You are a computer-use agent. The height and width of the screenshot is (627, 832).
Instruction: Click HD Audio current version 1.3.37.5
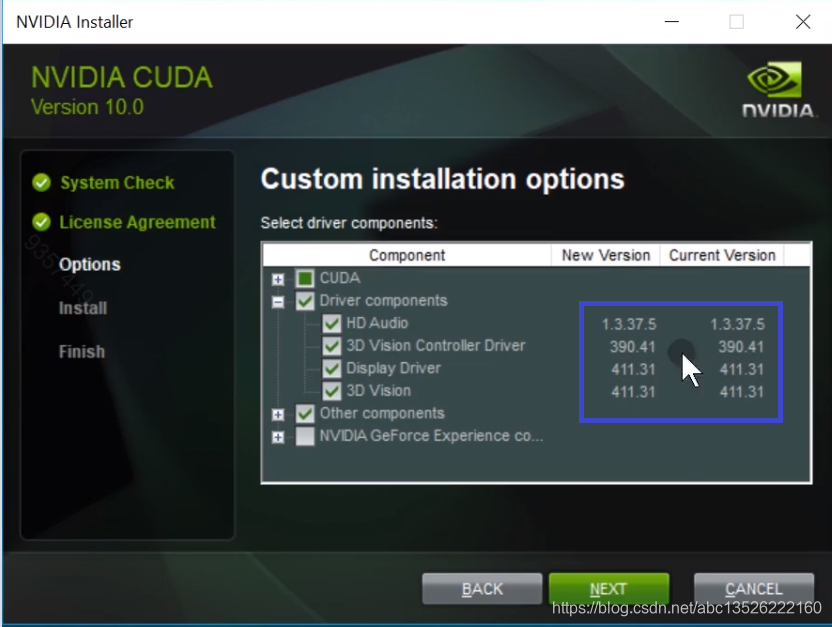738,324
